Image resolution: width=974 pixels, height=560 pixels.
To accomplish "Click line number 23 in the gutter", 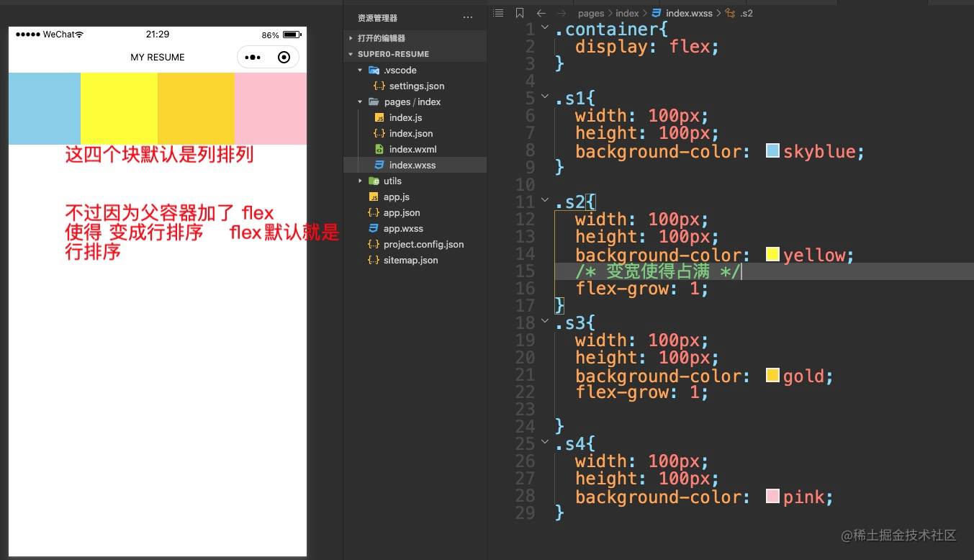I will point(526,410).
